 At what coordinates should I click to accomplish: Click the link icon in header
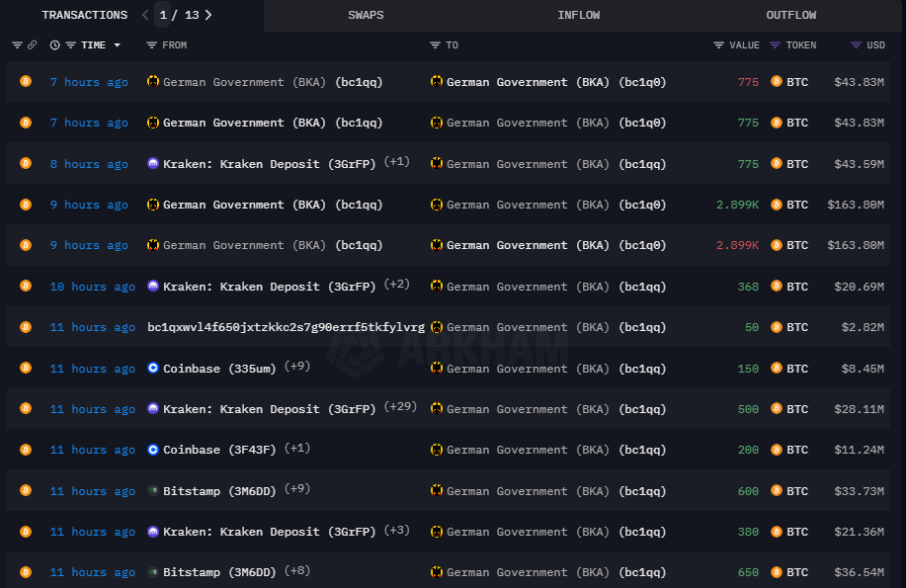(x=33, y=45)
